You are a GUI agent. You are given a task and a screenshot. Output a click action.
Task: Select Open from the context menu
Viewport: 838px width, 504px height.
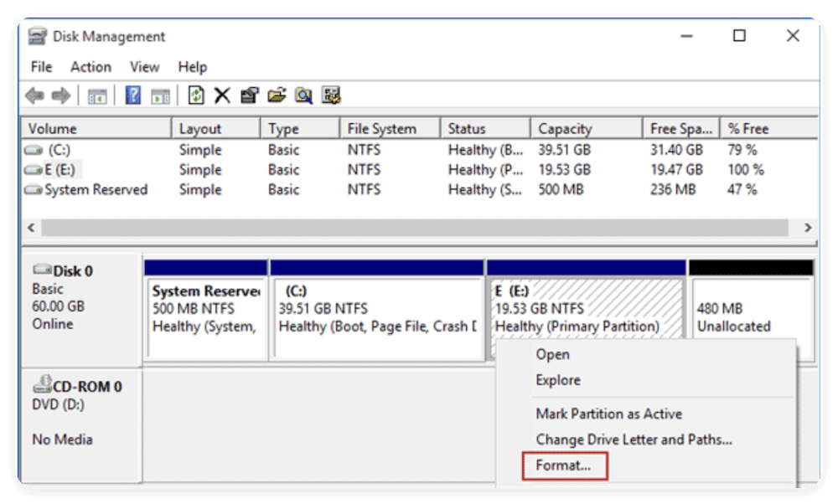554,354
